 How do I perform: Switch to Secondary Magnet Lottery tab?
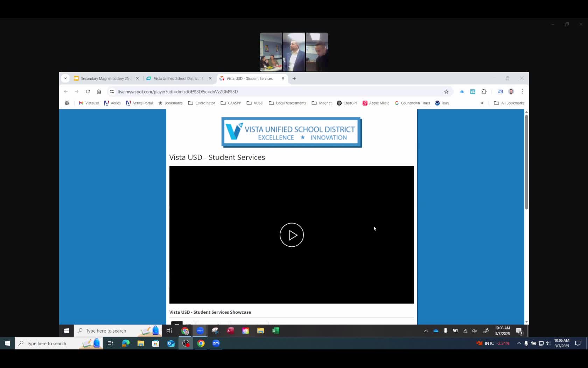[x=105, y=79]
